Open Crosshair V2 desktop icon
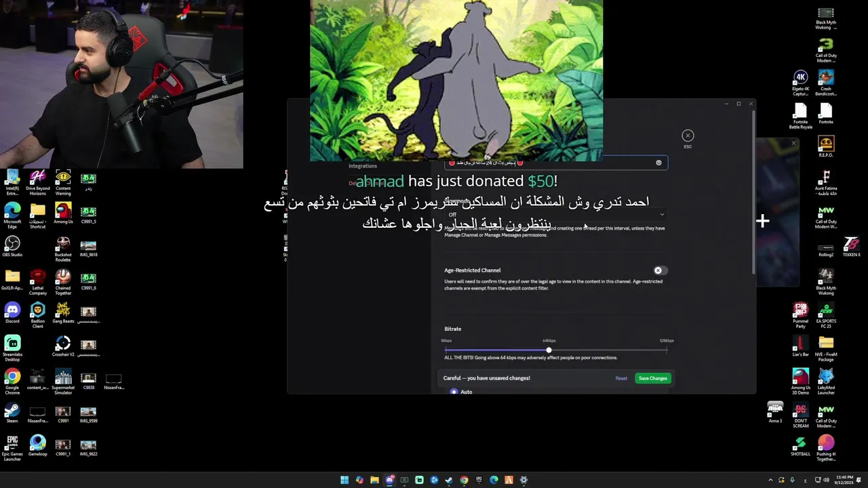Screen dimensions: 868x488 tap(63, 346)
